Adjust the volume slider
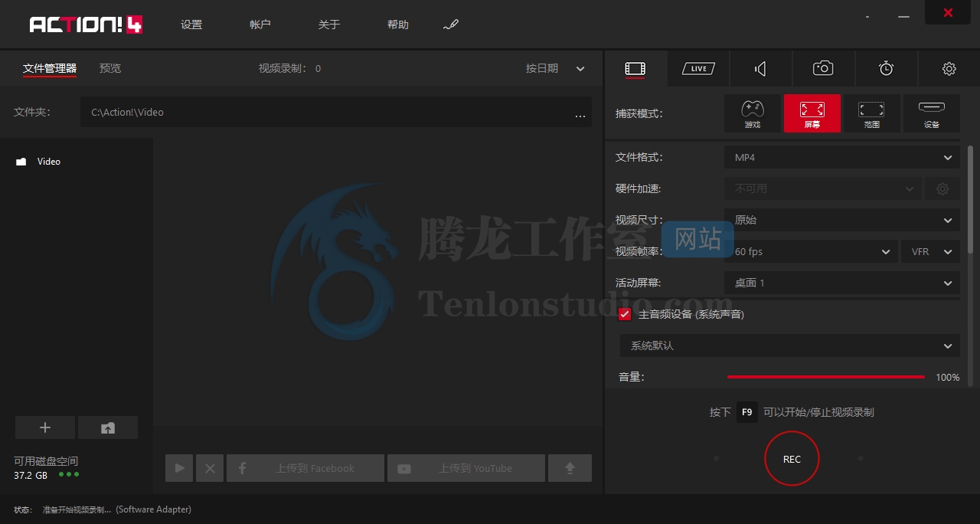Screen dimensions: 980x524 click(825, 377)
